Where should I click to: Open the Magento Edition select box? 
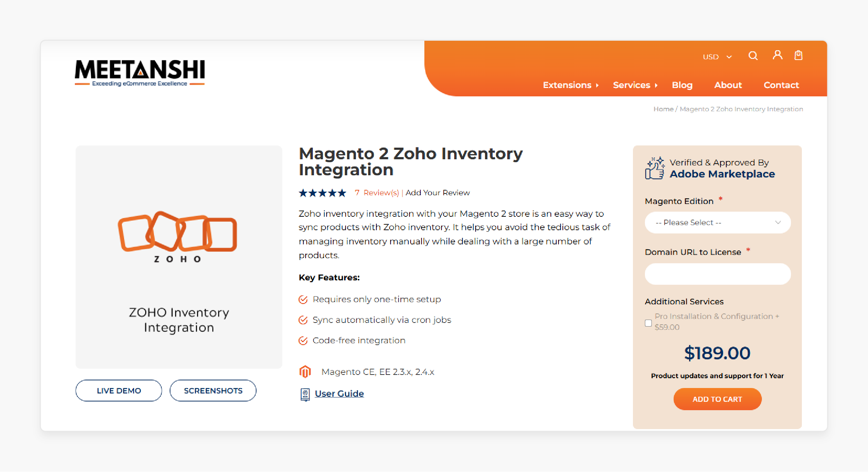(718, 223)
